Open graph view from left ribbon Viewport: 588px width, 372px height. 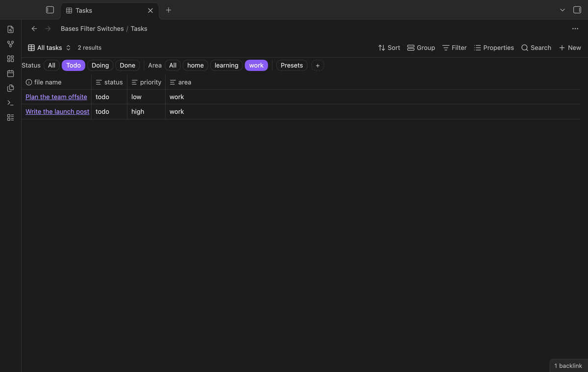coord(10,44)
